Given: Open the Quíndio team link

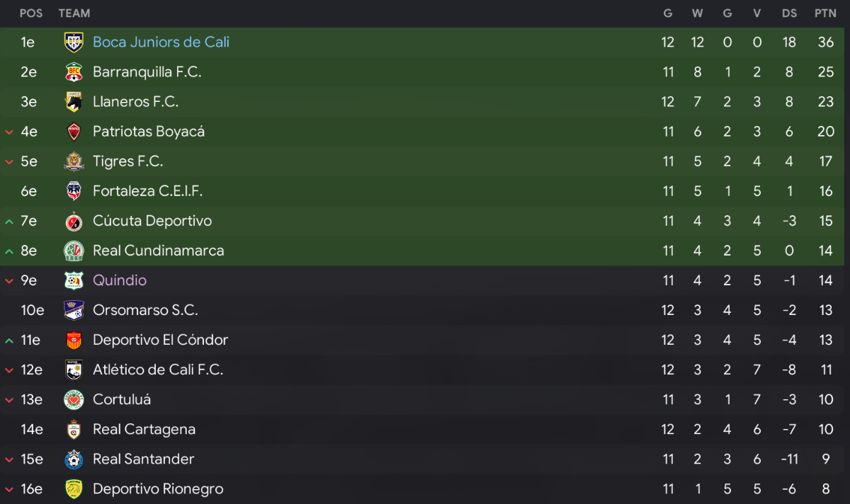Looking at the screenshot, I should pos(120,280).
